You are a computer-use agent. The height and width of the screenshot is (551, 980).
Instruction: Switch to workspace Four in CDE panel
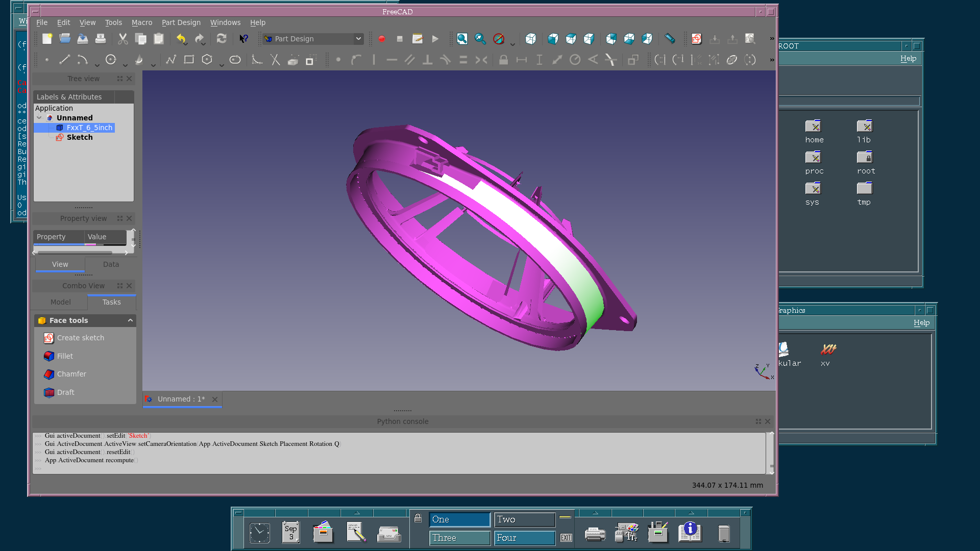pos(525,538)
